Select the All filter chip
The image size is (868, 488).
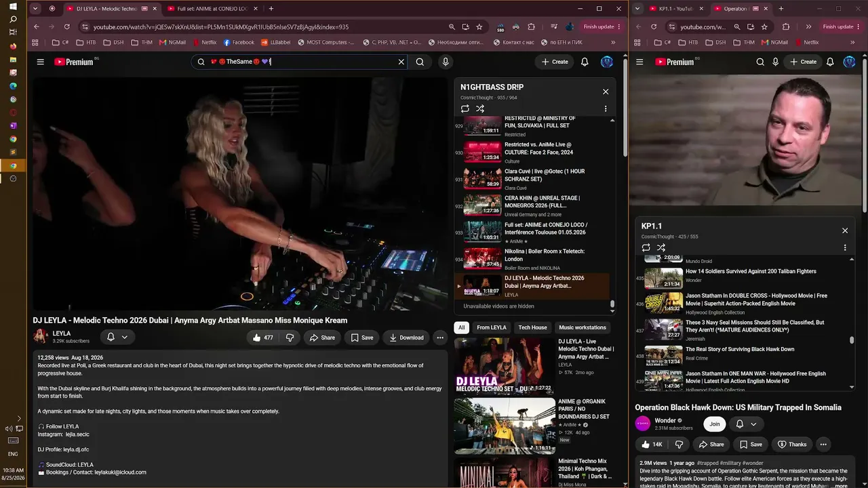pos(462,327)
